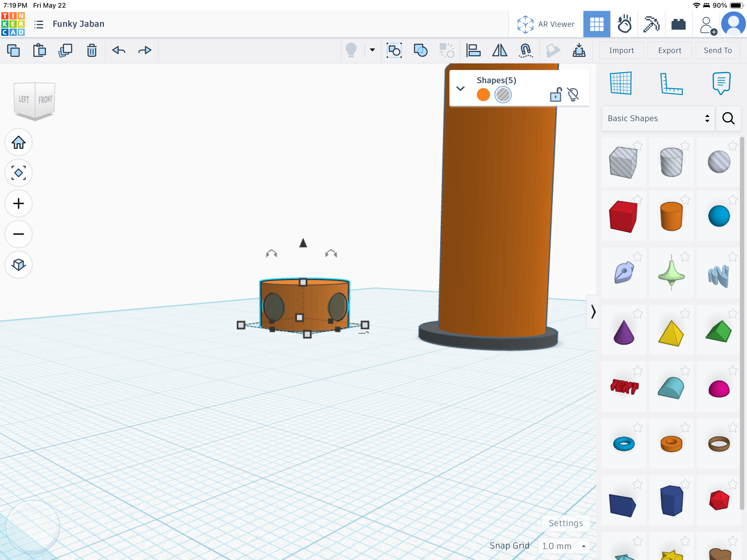Click the Funky Jaban design name
Image resolution: width=747 pixels, height=560 pixels.
pos(78,24)
